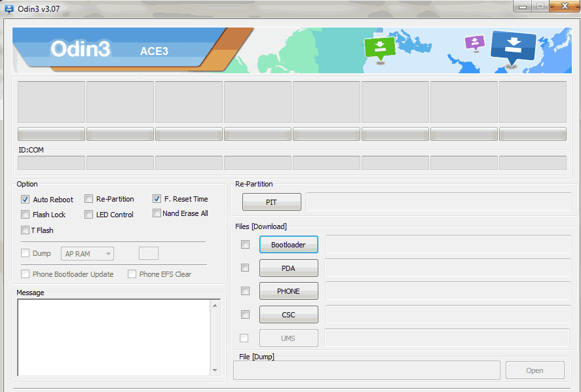Click the PHONE file path field
This screenshot has height=392, width=581.
coord(448,291)
